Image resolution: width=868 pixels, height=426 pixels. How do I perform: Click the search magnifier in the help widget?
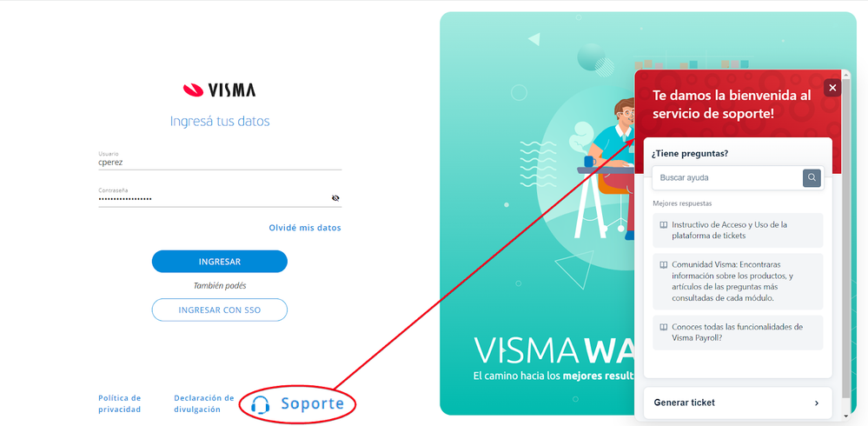pyautogui.click(x=812, y=178)
